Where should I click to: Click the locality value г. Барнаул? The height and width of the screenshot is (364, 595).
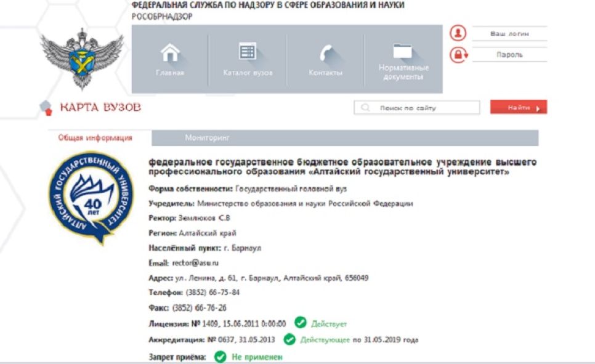243,248
